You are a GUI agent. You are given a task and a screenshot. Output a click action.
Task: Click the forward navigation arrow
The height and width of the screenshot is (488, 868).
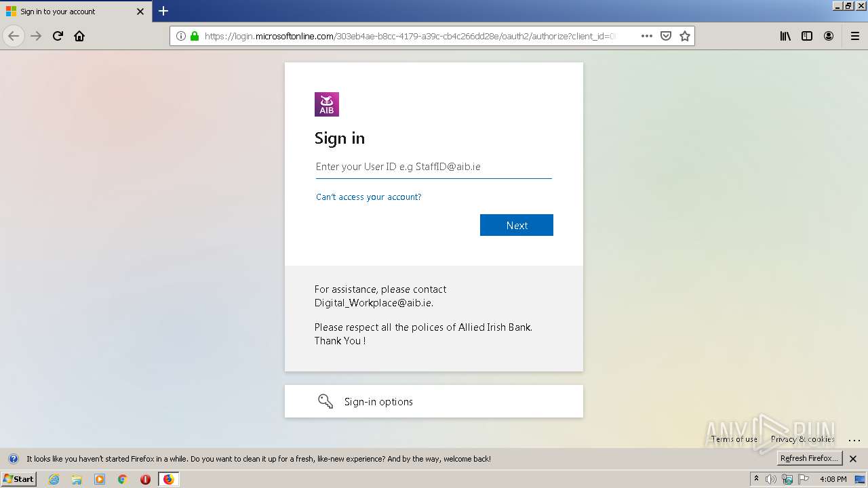tap(36, 36)
